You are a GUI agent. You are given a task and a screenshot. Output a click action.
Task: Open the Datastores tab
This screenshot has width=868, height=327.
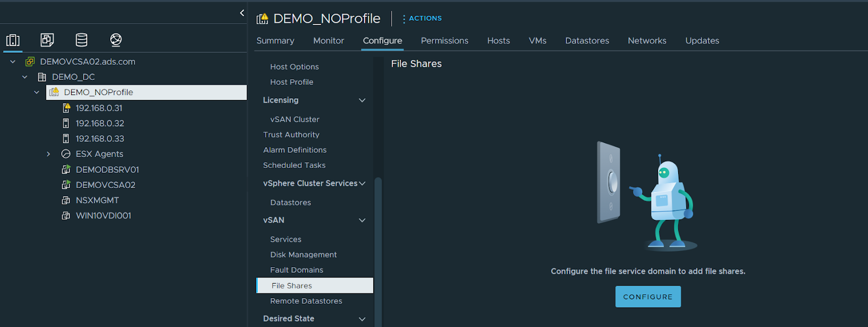587,40
